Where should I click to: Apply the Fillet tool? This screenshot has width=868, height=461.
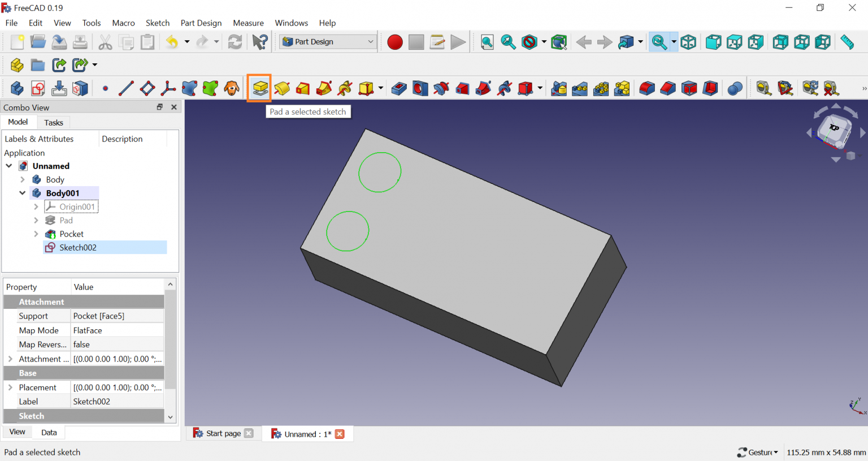(647, 89)
